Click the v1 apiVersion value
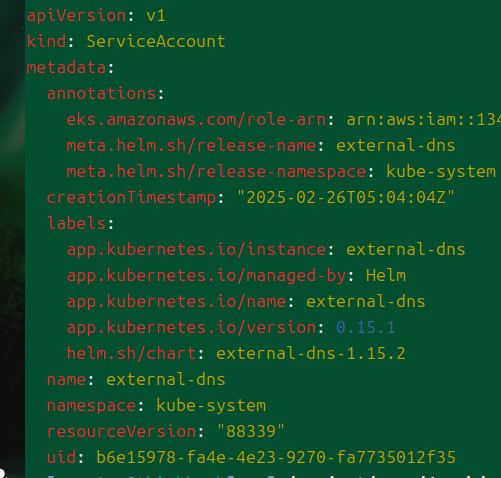Screen dimensions: 501x478 [x=156, y=16]
